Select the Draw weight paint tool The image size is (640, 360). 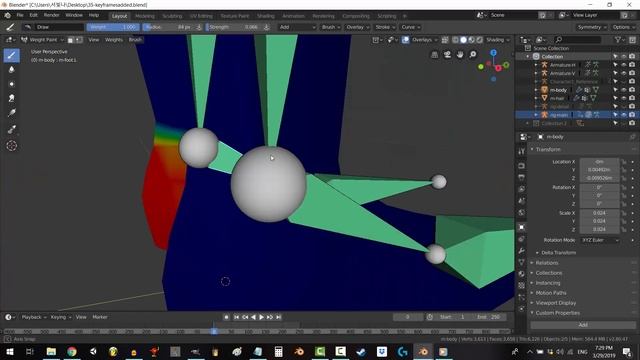(11, 55)
